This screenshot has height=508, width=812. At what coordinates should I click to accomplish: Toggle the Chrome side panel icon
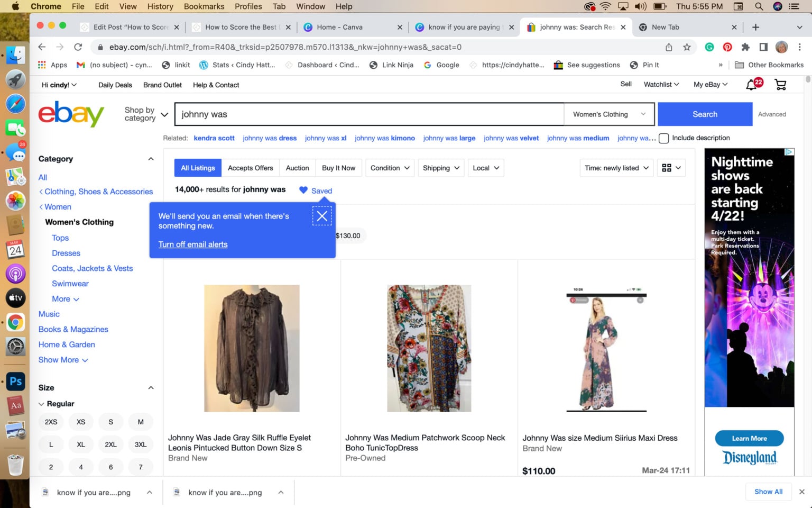[763, 47]
